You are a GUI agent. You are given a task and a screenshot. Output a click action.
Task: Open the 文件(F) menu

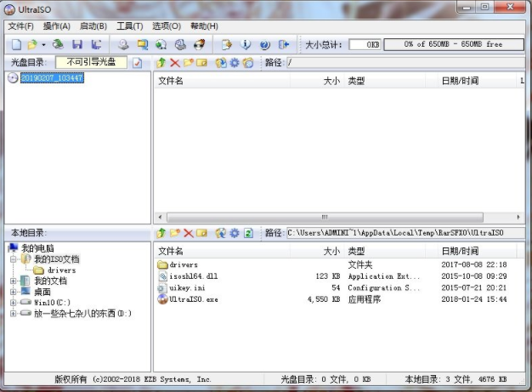coord(21,26)
